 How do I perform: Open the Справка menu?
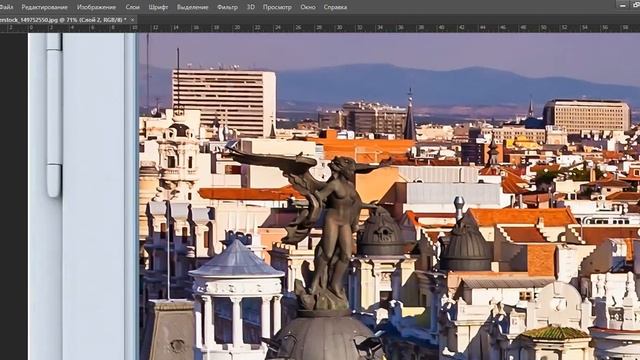coord(335,7)
